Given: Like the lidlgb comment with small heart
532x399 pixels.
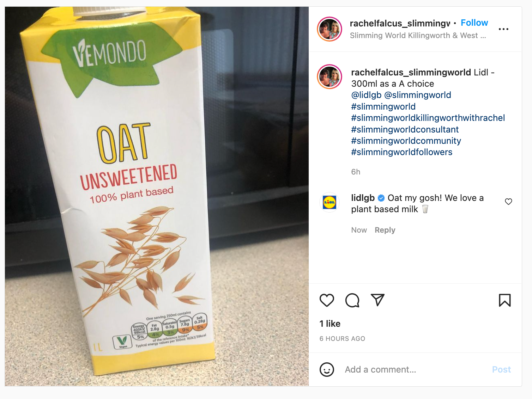Looking at the screenshot, I should (x=508, y=202).
